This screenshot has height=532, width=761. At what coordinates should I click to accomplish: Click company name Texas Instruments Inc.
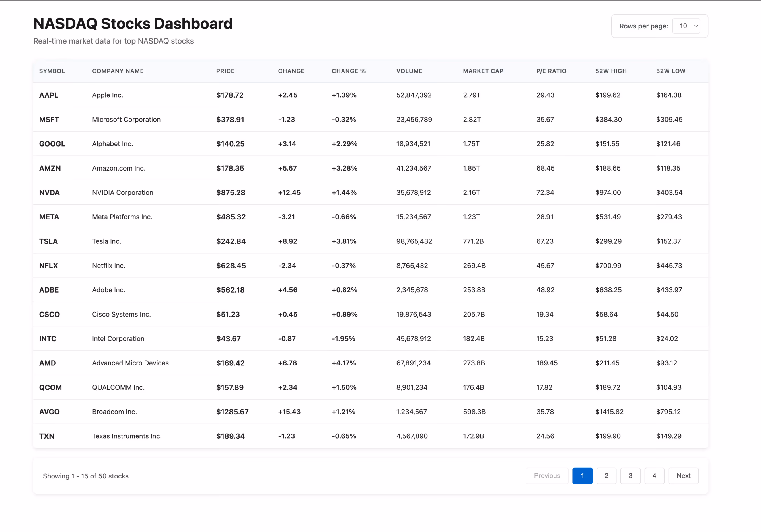coord(127,436)
